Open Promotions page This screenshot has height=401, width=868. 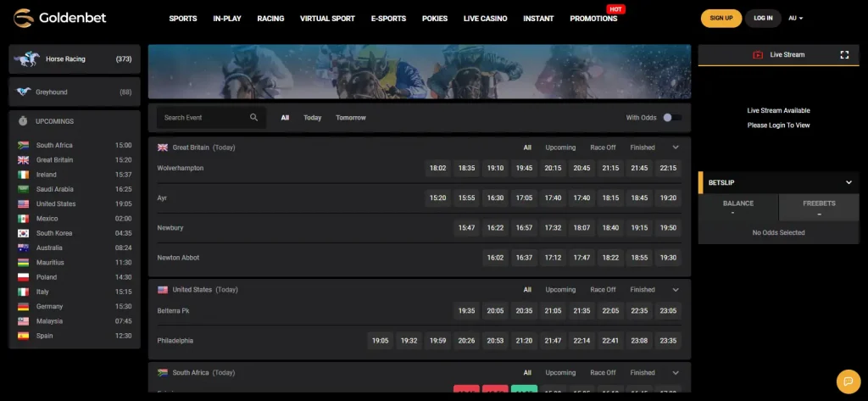pos(593,19)
